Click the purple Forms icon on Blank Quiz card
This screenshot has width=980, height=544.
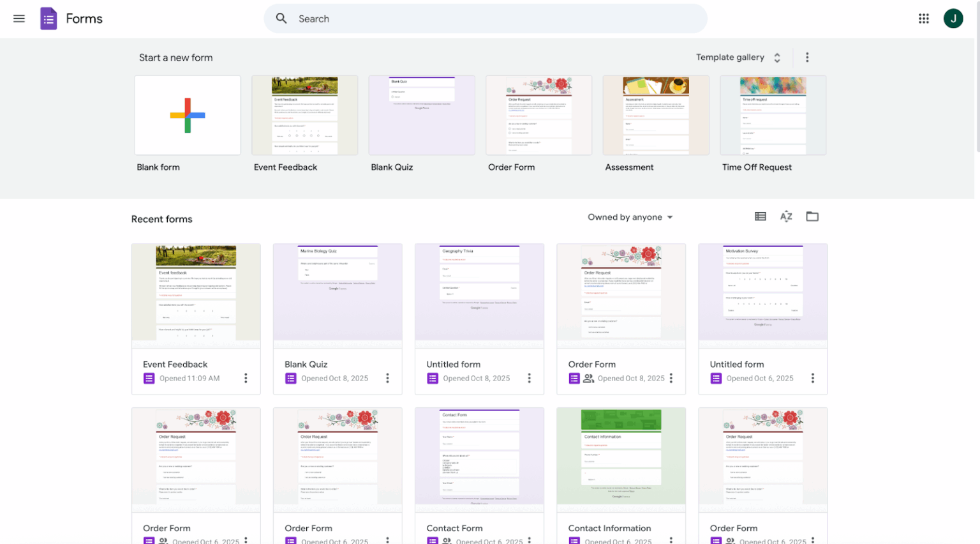click(290, 378)
